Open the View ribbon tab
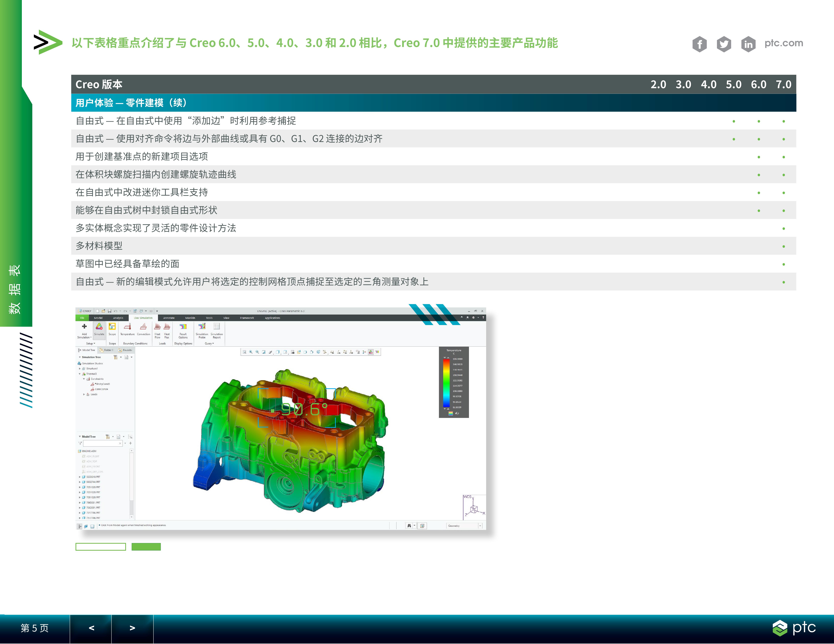834x644 pixels. tap(226, 318)
